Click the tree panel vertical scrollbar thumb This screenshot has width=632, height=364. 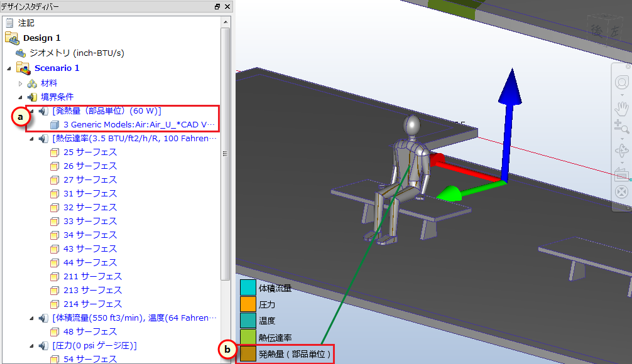click(x=226, y=154)
